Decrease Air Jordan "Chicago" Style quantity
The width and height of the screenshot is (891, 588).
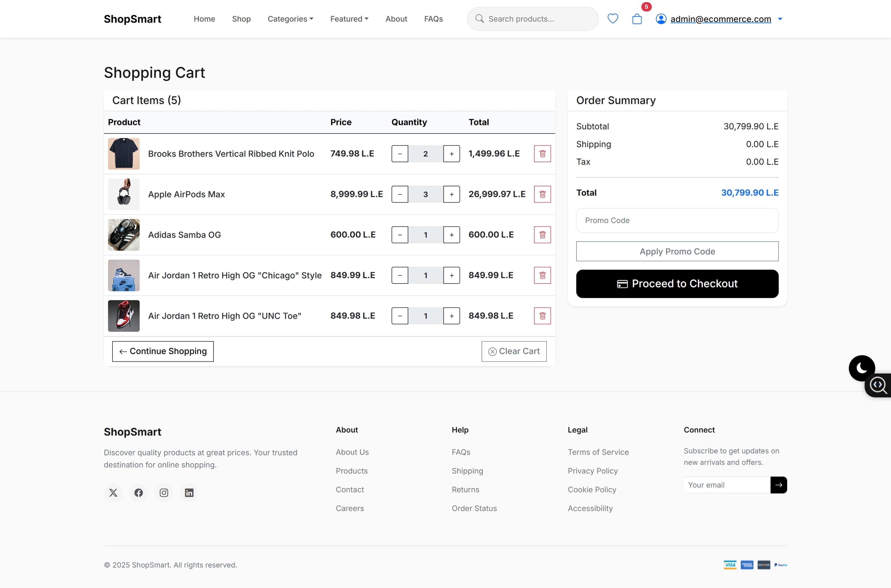(x=400, y=275)
